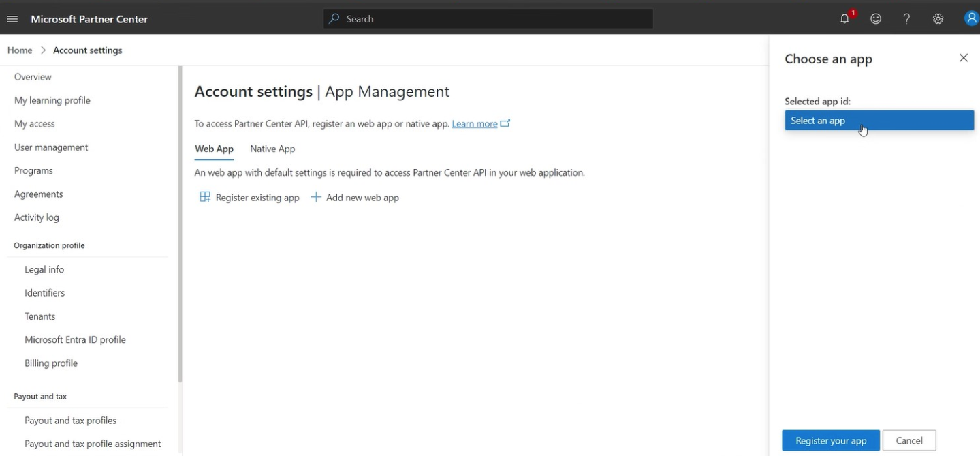Open notifications bell with badge

(x=845, y=18)
